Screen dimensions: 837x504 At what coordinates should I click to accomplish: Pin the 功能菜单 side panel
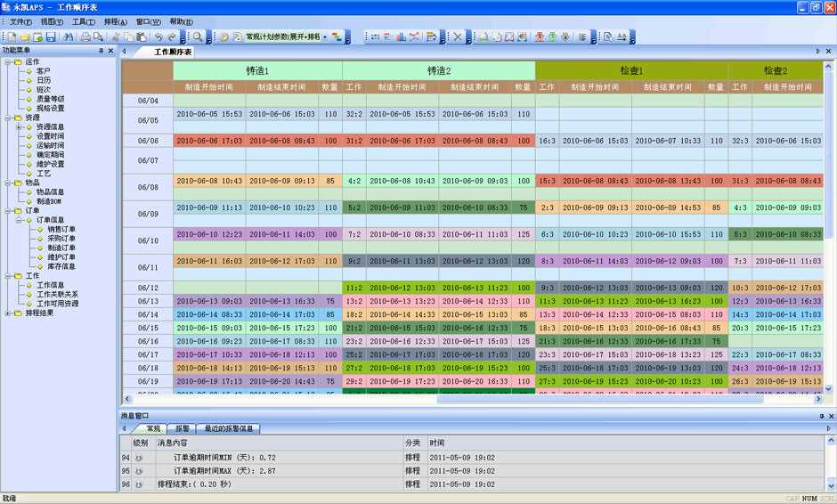tap(102, 52)
